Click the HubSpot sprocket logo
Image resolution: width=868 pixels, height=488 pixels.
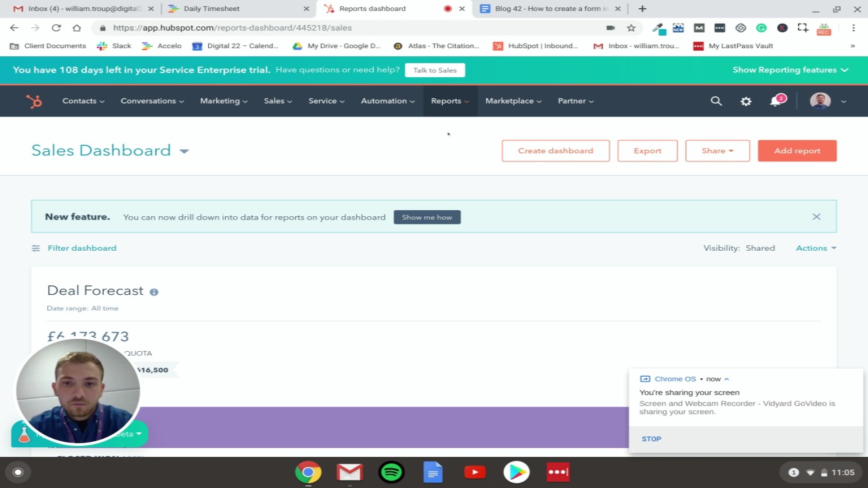click(33, 101)
